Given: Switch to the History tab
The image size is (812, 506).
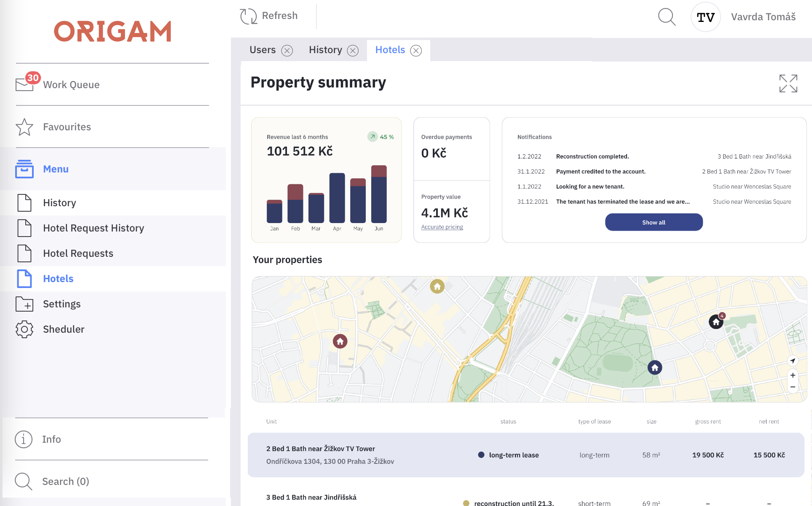Looking at the screenshot, I should (x=325, y=50).
